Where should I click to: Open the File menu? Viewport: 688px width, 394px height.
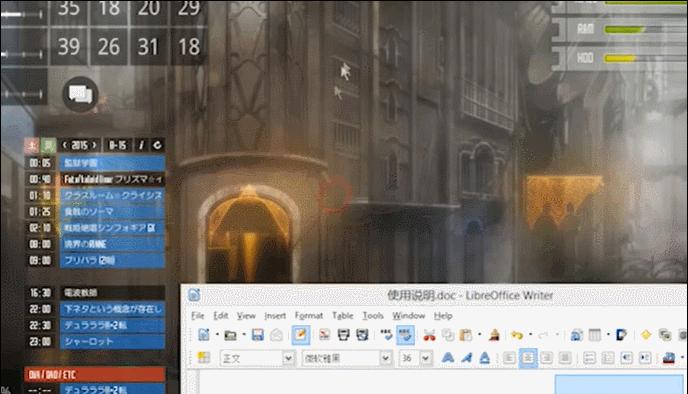[197, 315]
